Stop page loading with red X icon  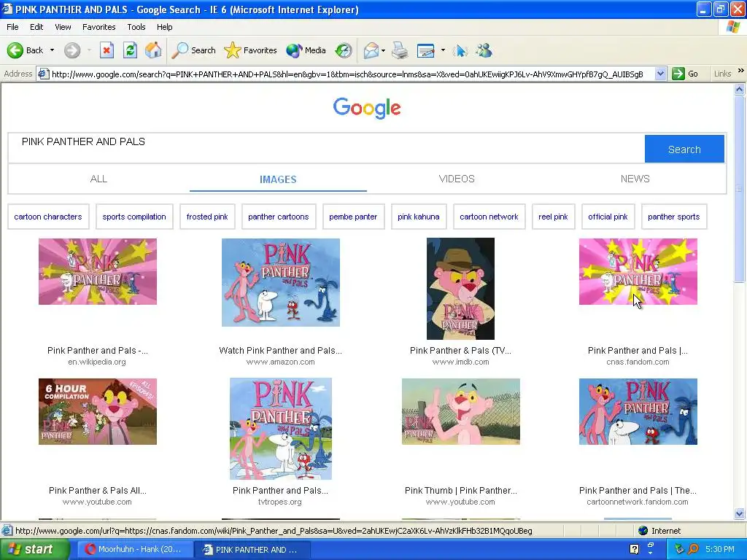pyautogui.click(x=107, y=50)
